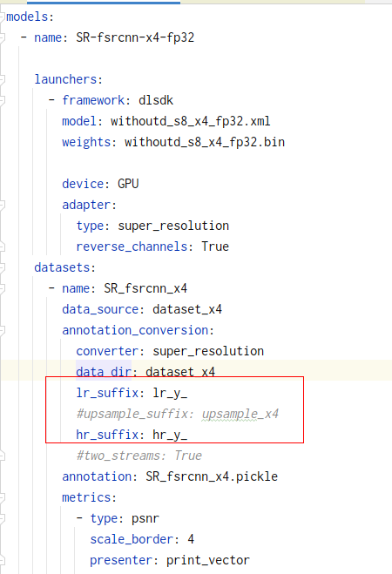Viewport: 392px width, 574px height.
Task: Select the active editor tab at top
Action: click(x=104, y=2)
